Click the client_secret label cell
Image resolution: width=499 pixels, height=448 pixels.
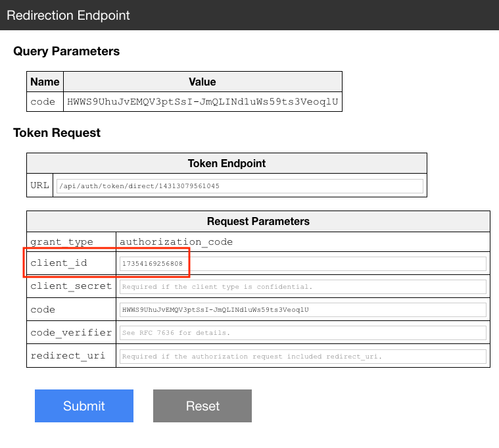click(71, 286)
